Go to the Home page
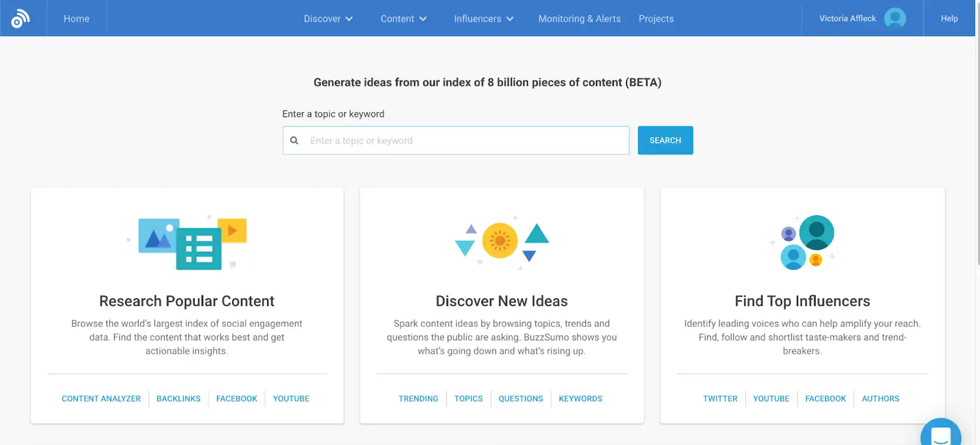 tap(77, 19)
